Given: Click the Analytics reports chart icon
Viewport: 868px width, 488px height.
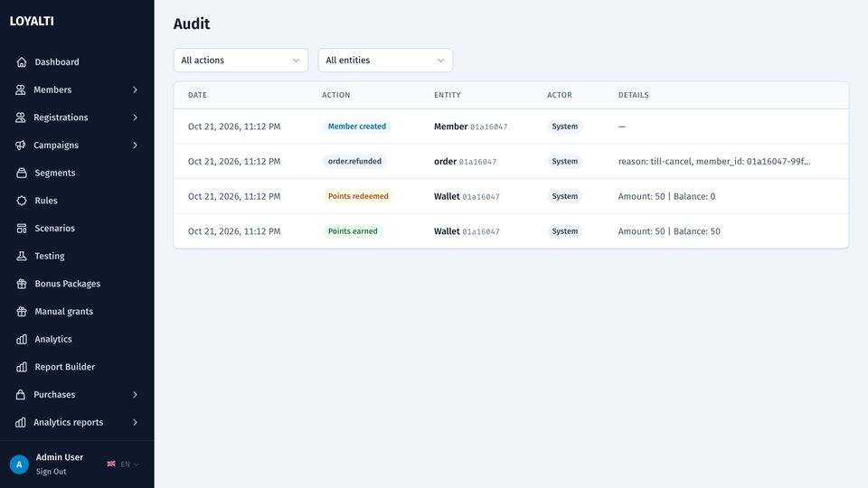Looking at the screenshot, I should pyautogui.click(x=21, y=422).
